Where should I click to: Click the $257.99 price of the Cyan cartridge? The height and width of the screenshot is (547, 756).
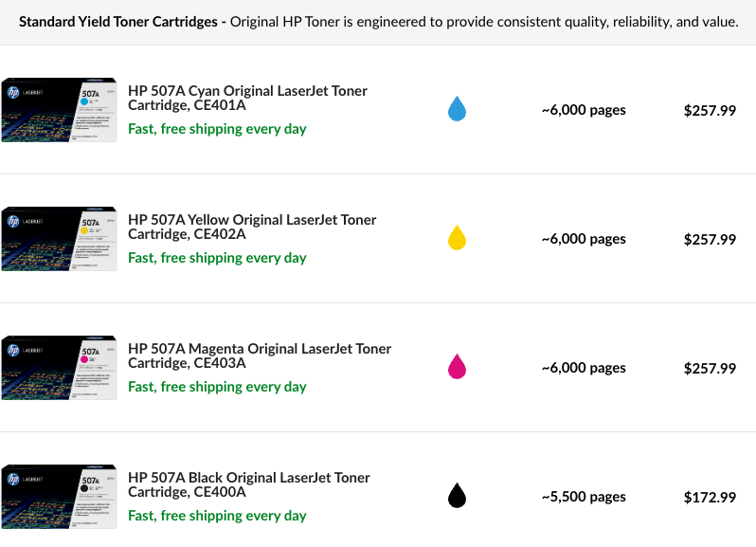click(x=710, y=111)
